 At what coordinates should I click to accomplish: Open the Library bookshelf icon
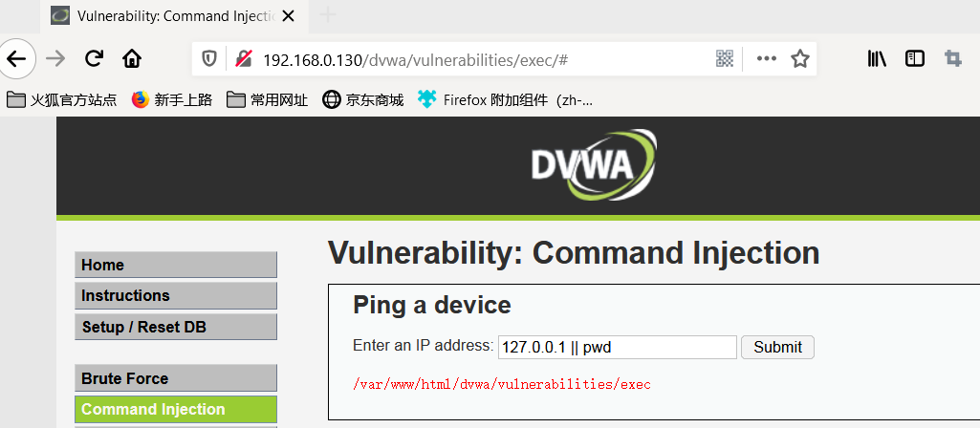coord(877,58)
